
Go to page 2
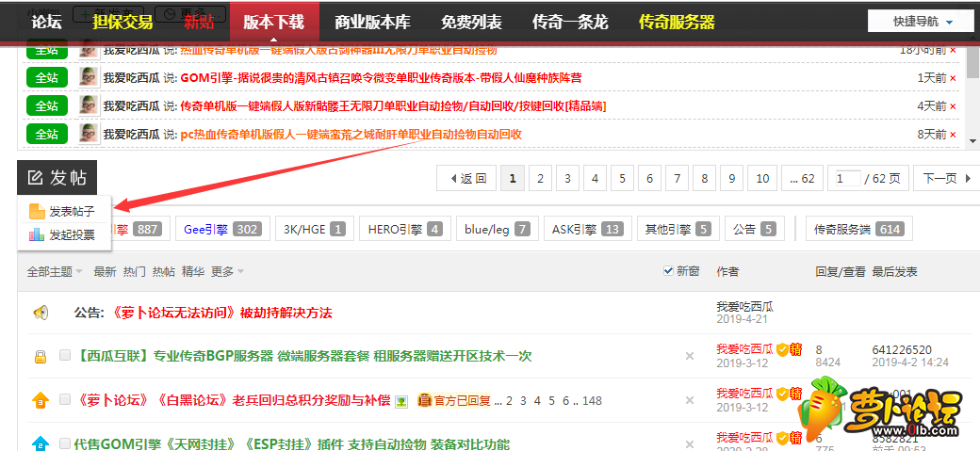pyautogui.click(x=540, y=178)
